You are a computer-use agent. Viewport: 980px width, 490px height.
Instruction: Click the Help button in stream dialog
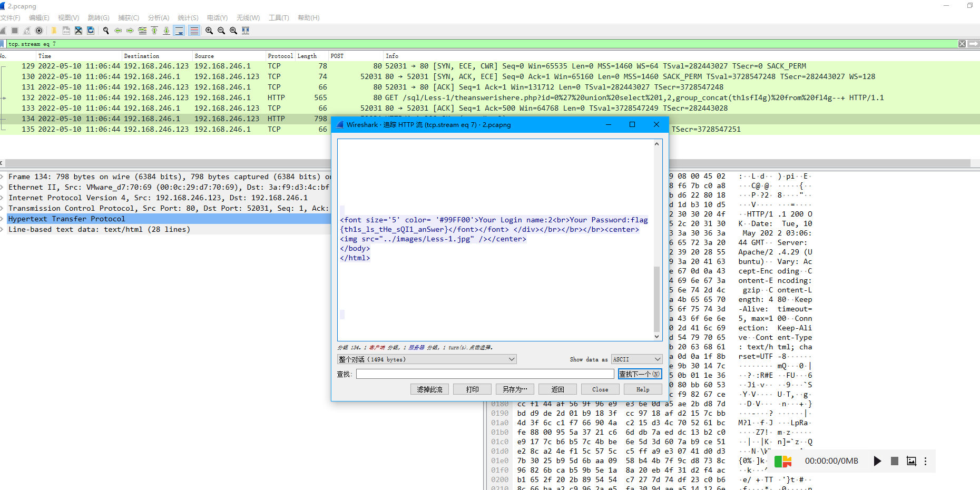point(643,389)
